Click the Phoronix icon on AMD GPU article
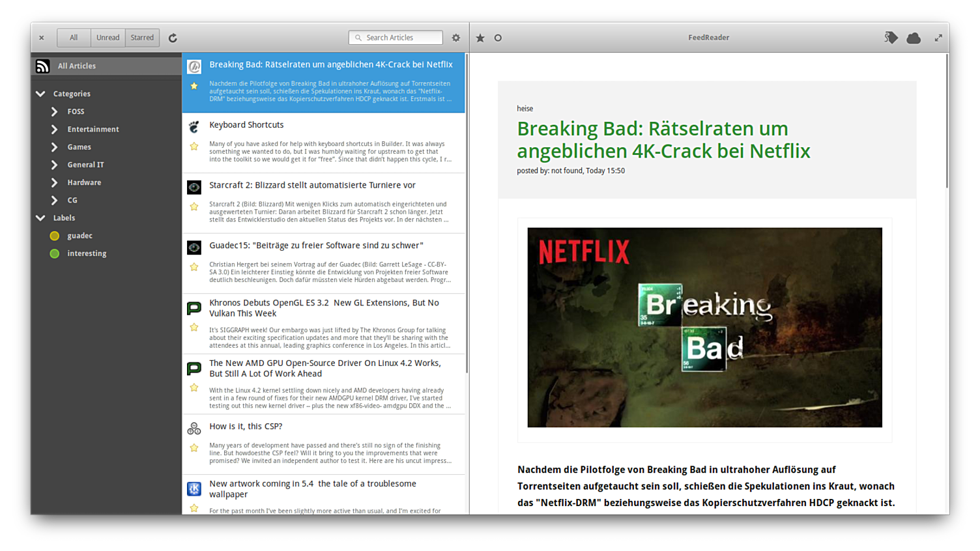 (194, 369)
